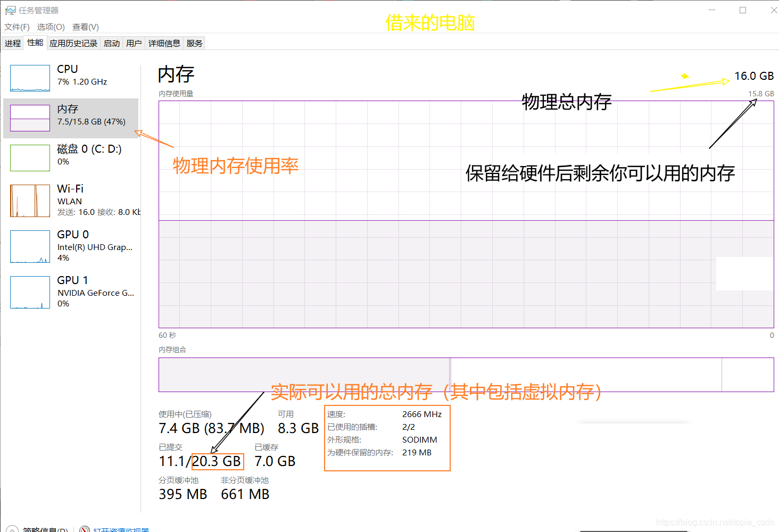
Task: Click the free rightmost segment of 内存组合 bar
Action: [748, 375]
